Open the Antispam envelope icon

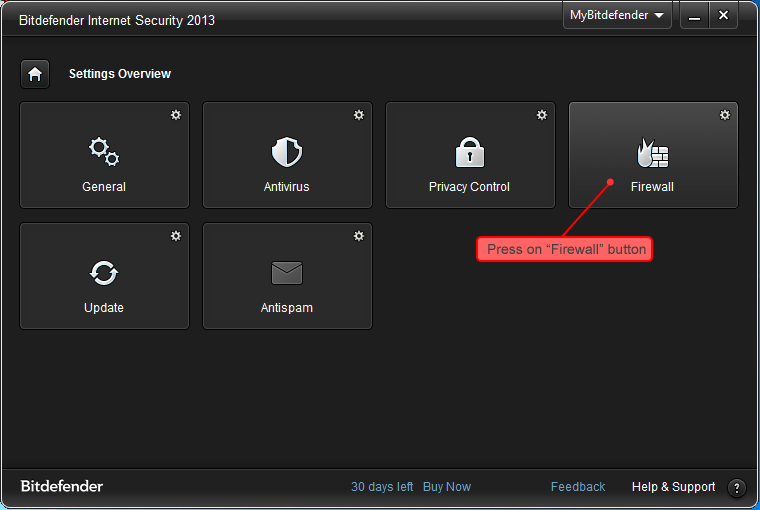[287, 273]
